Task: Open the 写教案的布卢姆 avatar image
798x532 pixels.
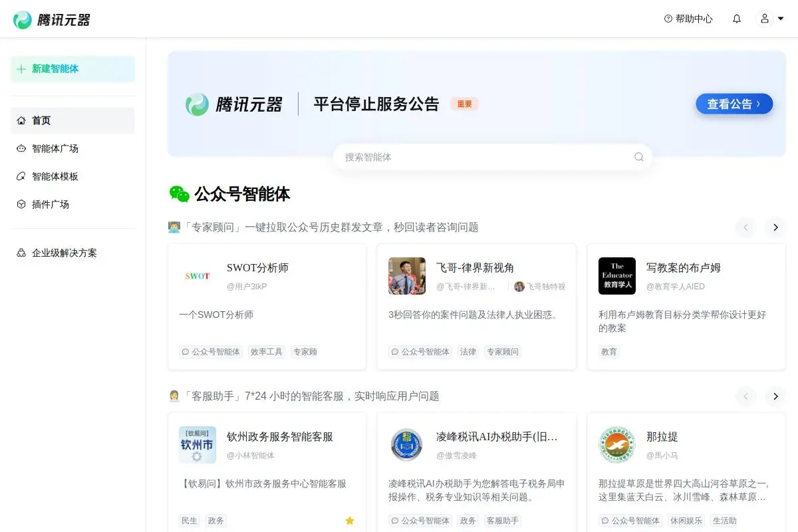Action: (617, 276)
